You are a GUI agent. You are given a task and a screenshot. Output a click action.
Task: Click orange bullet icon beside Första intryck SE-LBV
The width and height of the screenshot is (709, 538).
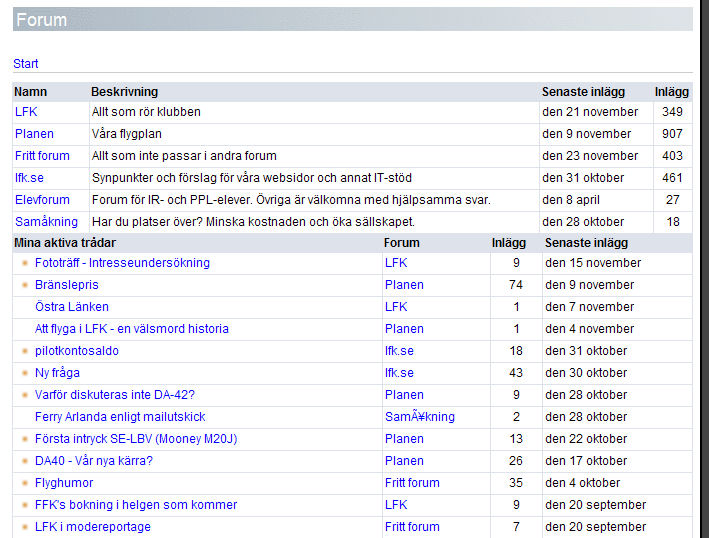tap(25, 439)
